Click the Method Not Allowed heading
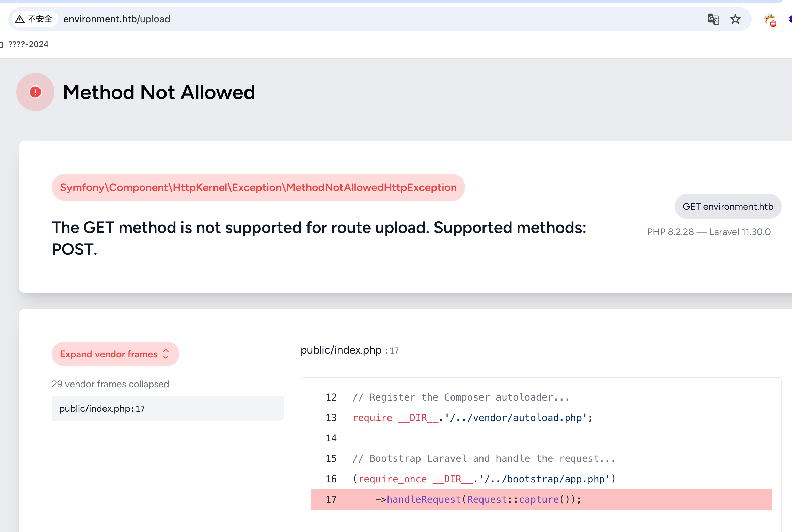 click(x=159, y=92)
